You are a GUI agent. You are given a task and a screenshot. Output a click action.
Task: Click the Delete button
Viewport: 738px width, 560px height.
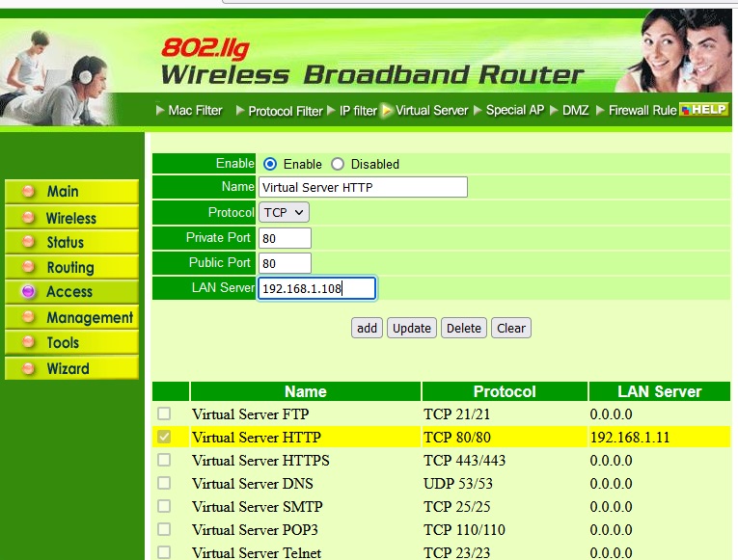click(x=464, y=328)
